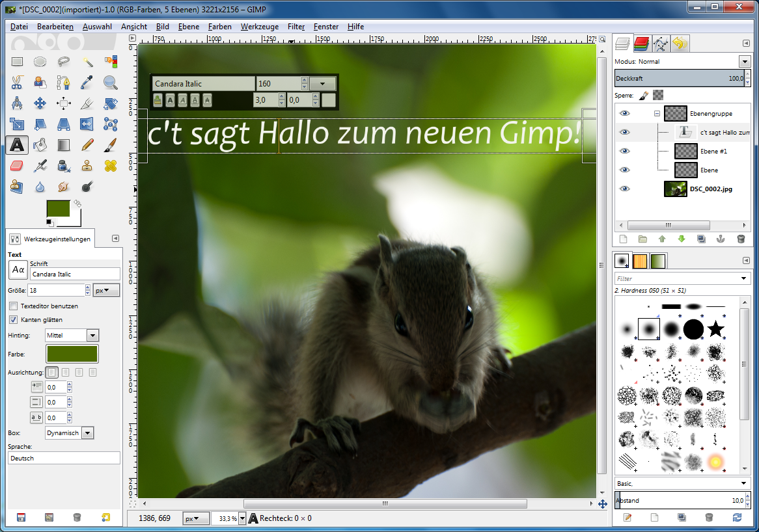The image size is (759, 532).
Task: Click the anchor layer icon
Action: 721,239
